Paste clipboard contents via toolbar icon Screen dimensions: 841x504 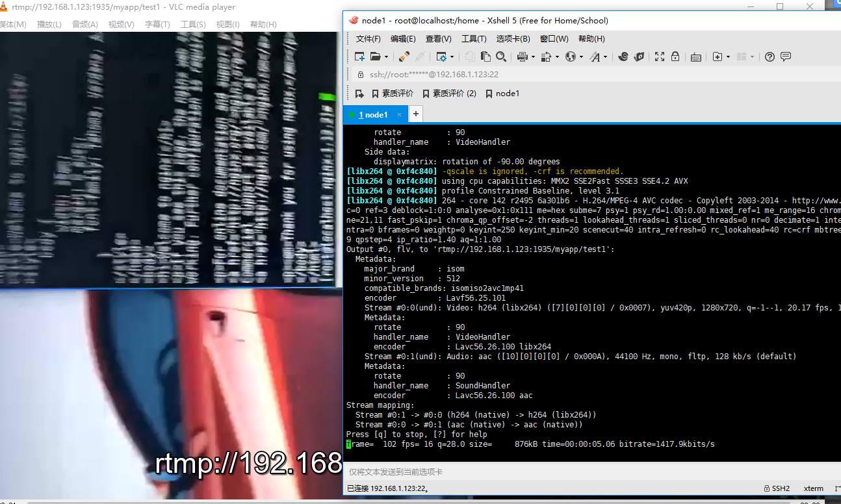(485, 57)
